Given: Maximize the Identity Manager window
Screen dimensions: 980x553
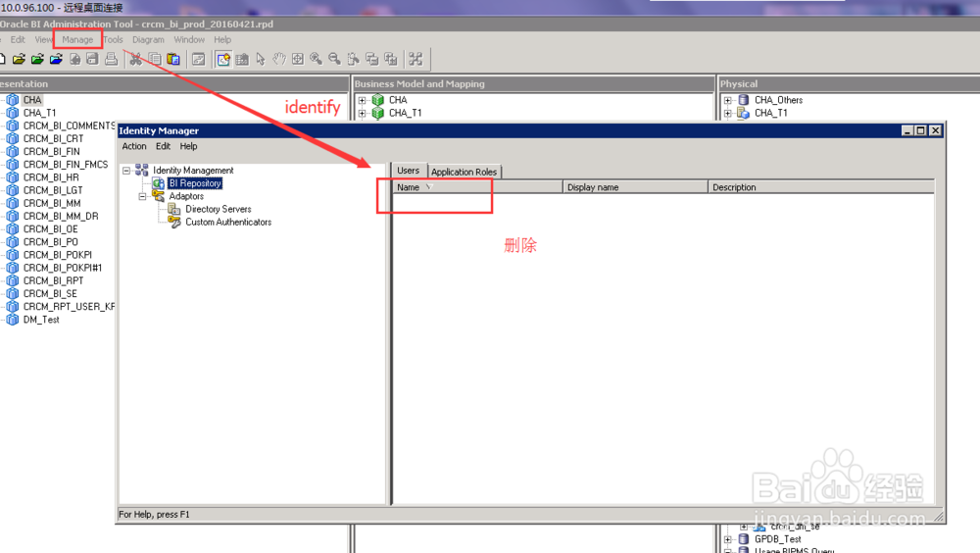Looking at the screenshot, I should point(921,130).
